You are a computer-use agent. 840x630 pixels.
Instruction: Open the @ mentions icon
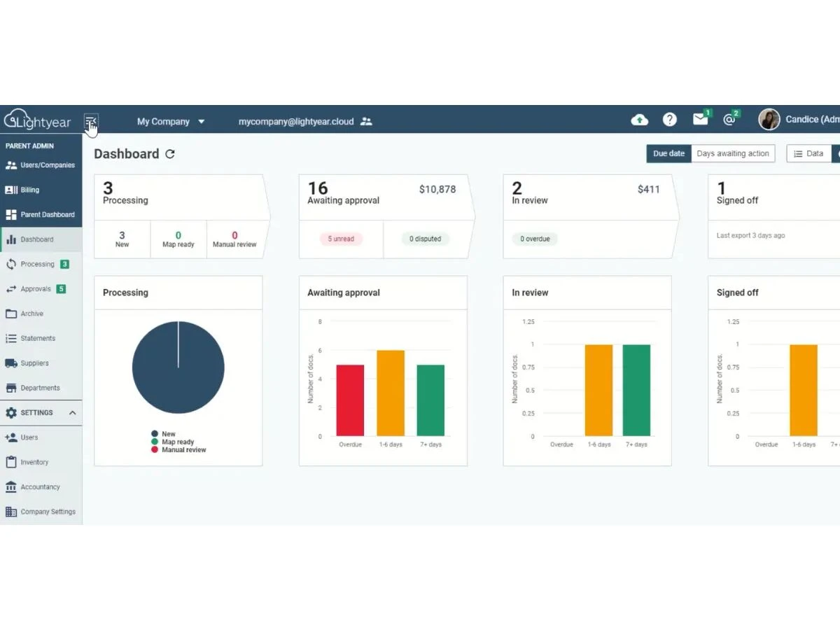coord(729,120)
